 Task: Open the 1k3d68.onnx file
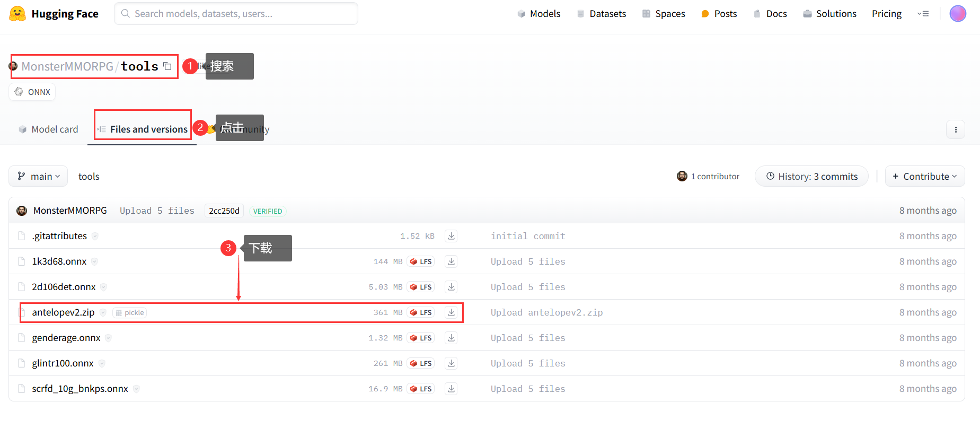[59, 261]
